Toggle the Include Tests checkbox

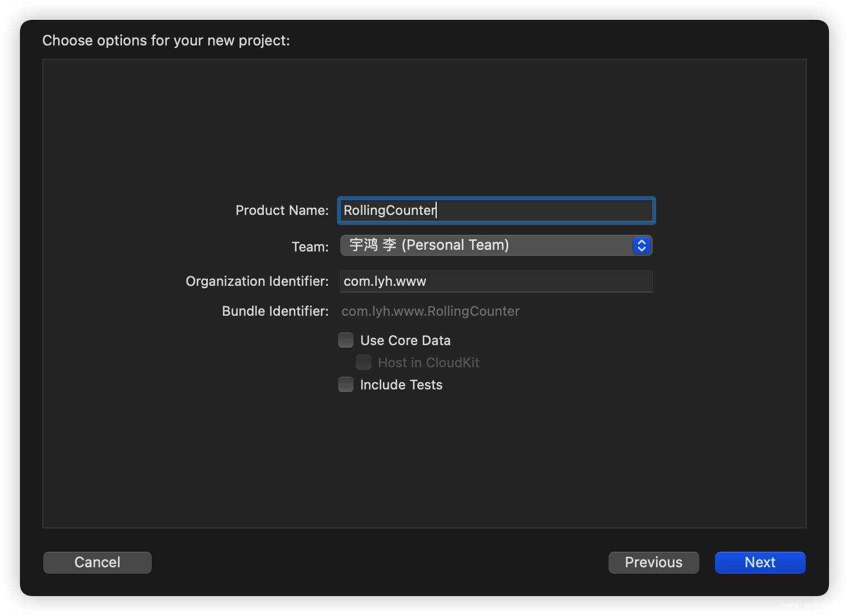coord(346,384)
